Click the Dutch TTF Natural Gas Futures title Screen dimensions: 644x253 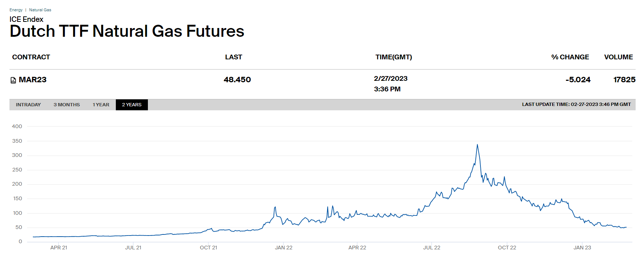(127, 31)
